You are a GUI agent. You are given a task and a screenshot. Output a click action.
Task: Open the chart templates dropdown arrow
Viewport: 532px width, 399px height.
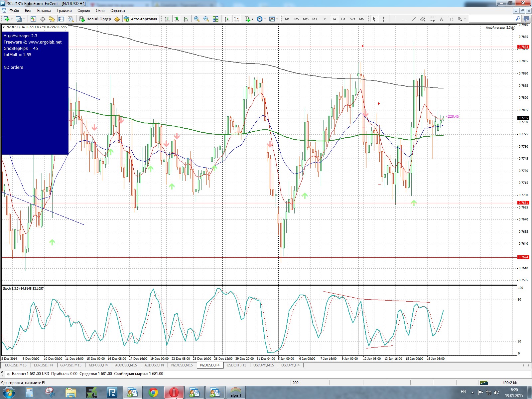pos(277,19)
